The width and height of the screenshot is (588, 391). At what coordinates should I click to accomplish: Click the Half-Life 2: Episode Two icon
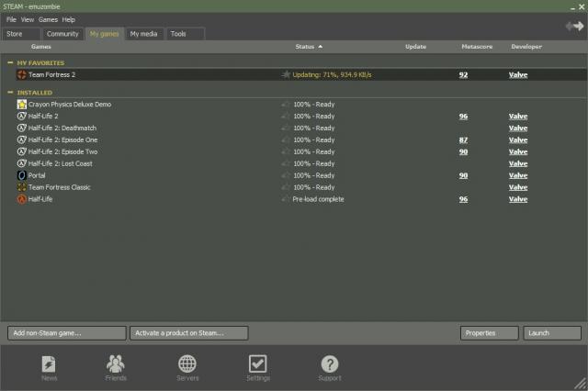(22, 151)
